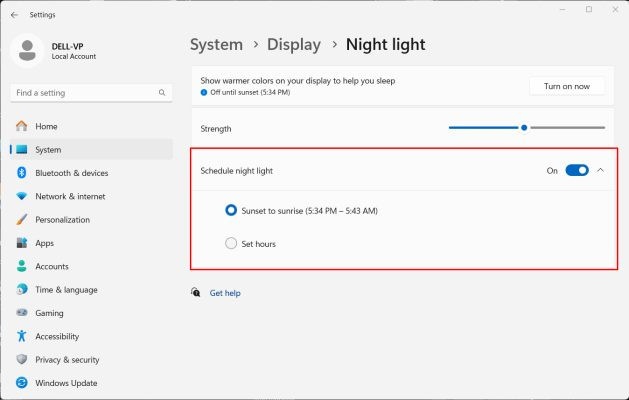This screenshot has height=400, width=629.
Task: Click the Home icon in sidebar
Action: [21, 127]
